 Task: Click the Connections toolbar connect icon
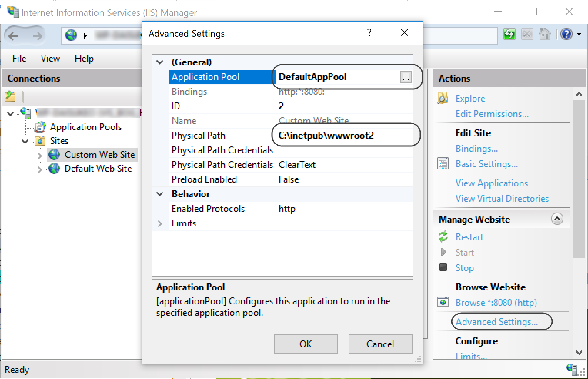10,96
